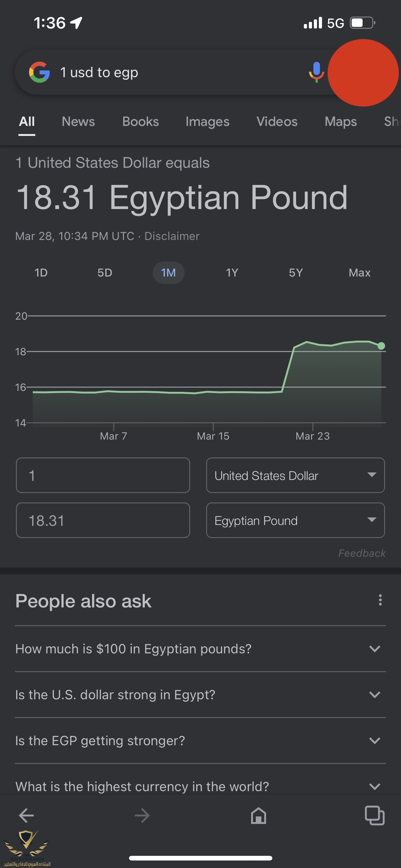Click the Feedback link

point(362,553)
